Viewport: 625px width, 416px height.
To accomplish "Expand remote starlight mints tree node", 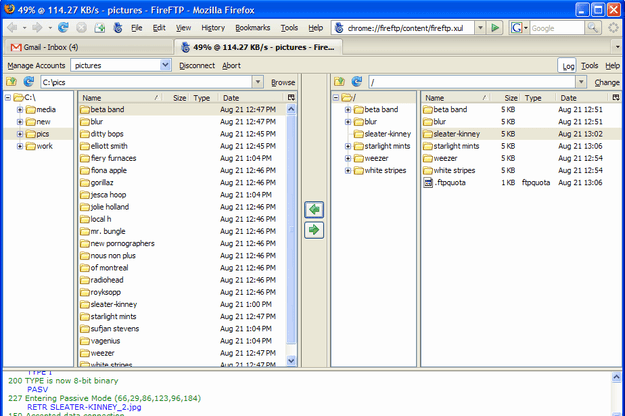I will coord(348,146).
